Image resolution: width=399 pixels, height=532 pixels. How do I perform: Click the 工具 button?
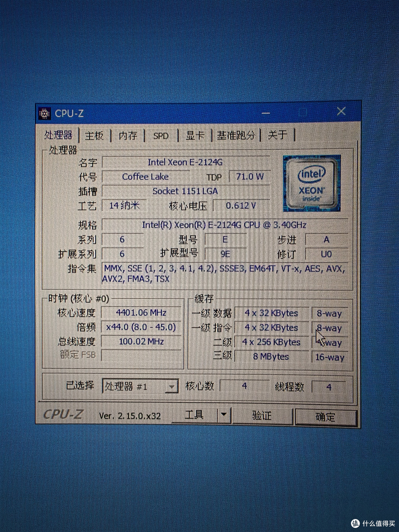click(x=194, y=415)
